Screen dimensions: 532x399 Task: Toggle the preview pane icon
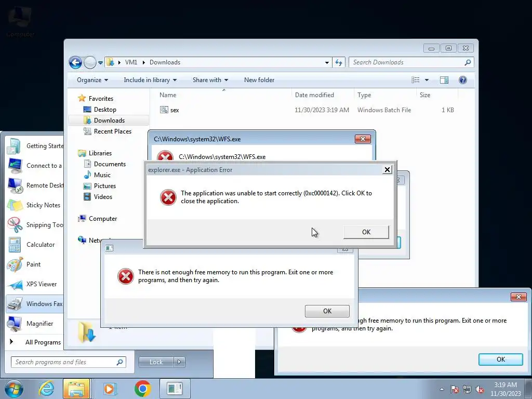tap(444, 80)
